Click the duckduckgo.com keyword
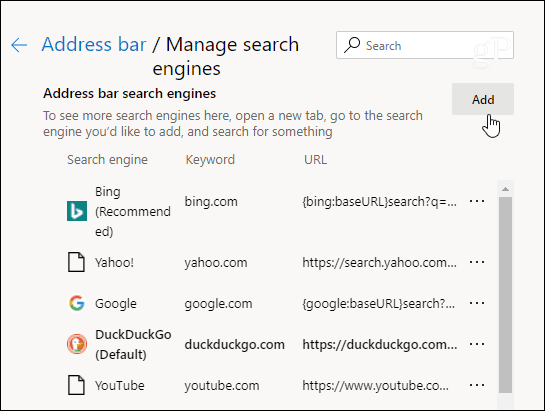 coord(235,345)
